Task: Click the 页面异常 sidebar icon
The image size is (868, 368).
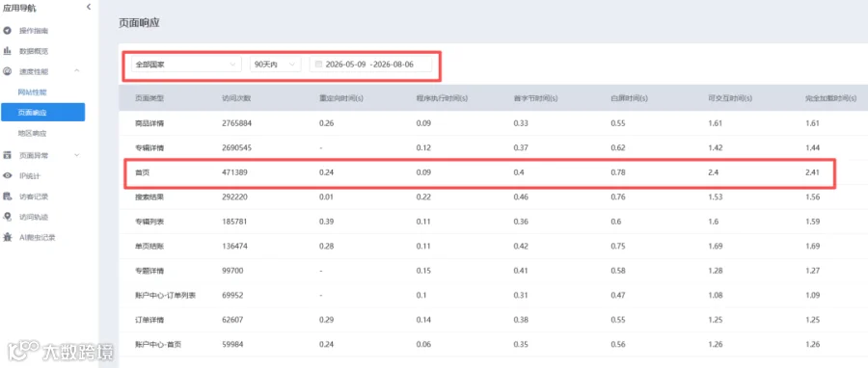Action: (7, 155)
